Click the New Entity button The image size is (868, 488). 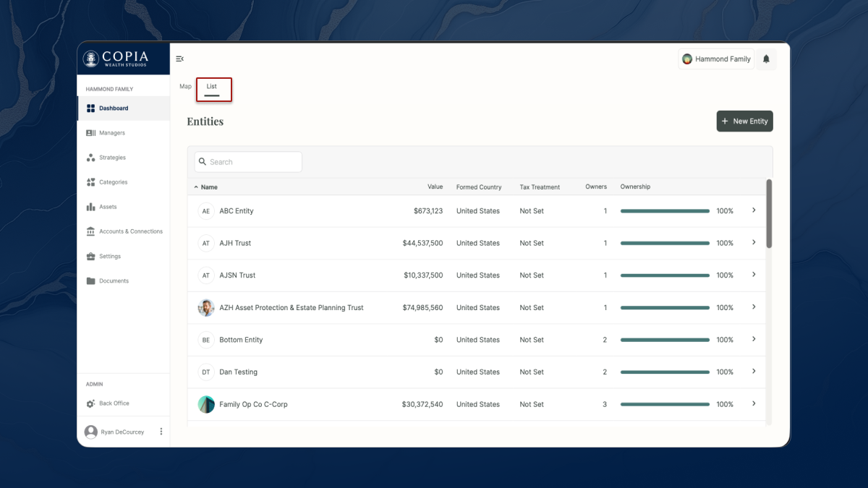point(744,121)
